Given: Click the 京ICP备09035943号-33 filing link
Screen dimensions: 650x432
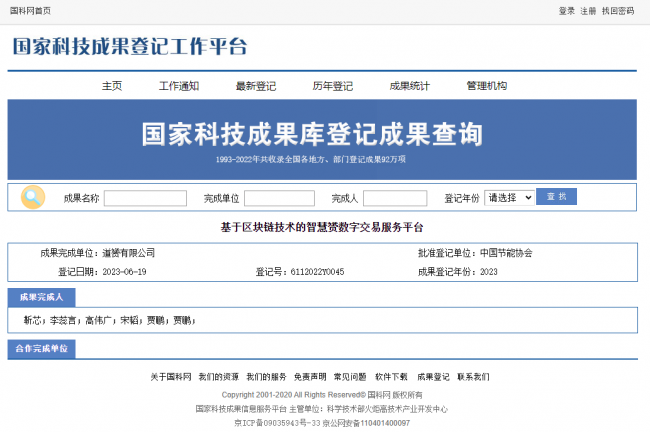Looking at the screenshot, I should pyautogui.click(x=277, y=423).
